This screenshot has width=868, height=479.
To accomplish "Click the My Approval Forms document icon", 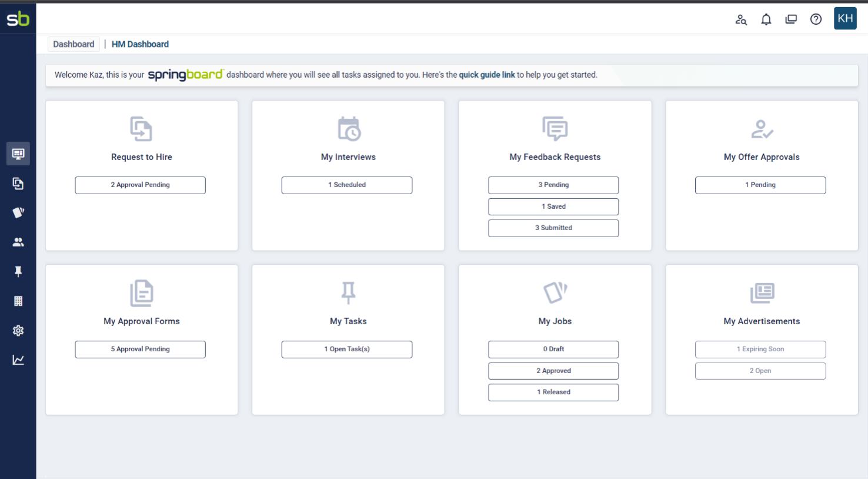I will tap(141, 293).
